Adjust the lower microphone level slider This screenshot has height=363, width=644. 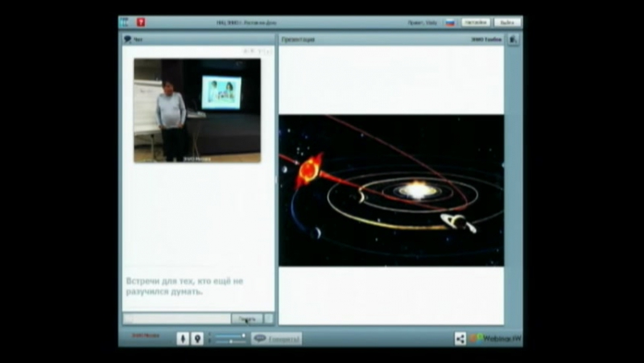[x=229, y=342]
